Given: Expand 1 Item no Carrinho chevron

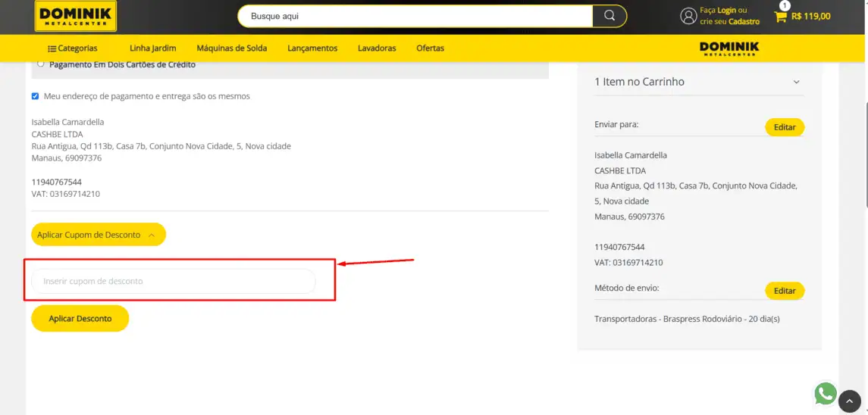Looking at the screenshot, I should click(x=797, y=82).
